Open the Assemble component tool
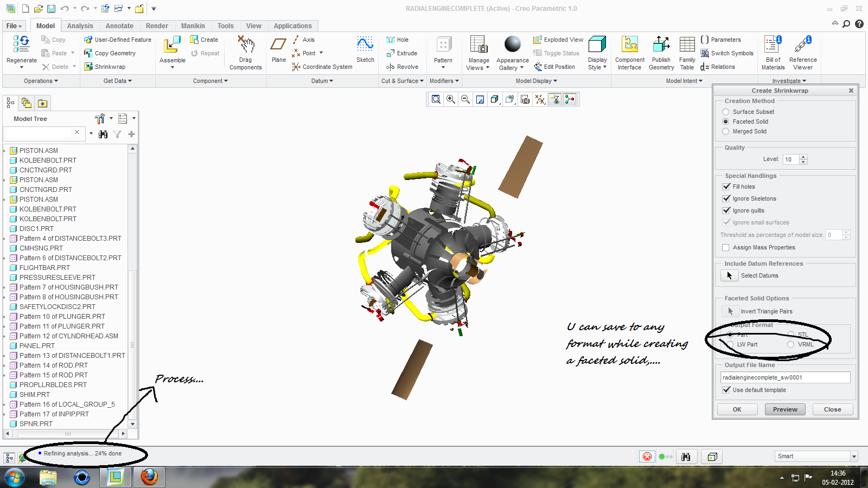 [173, 45]
